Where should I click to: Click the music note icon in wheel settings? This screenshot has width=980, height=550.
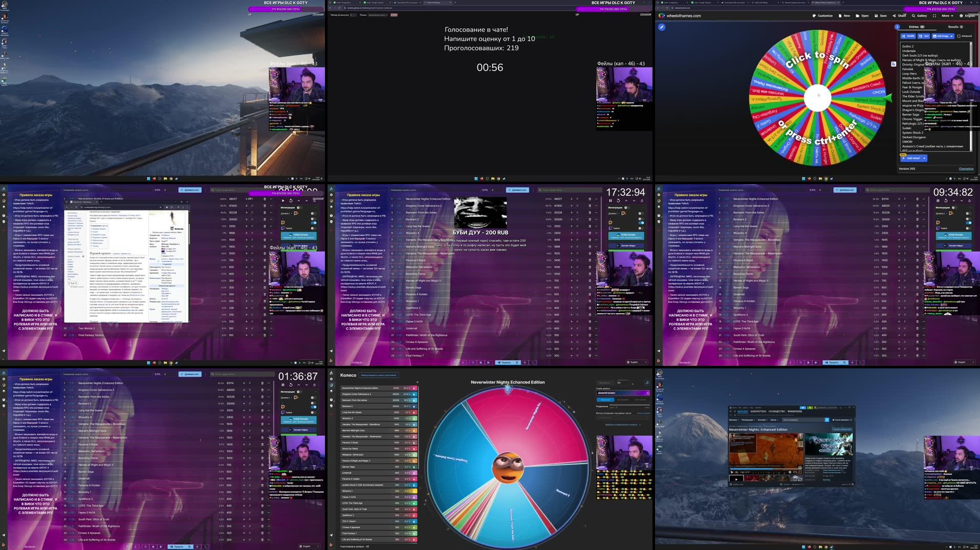[646, 383]
